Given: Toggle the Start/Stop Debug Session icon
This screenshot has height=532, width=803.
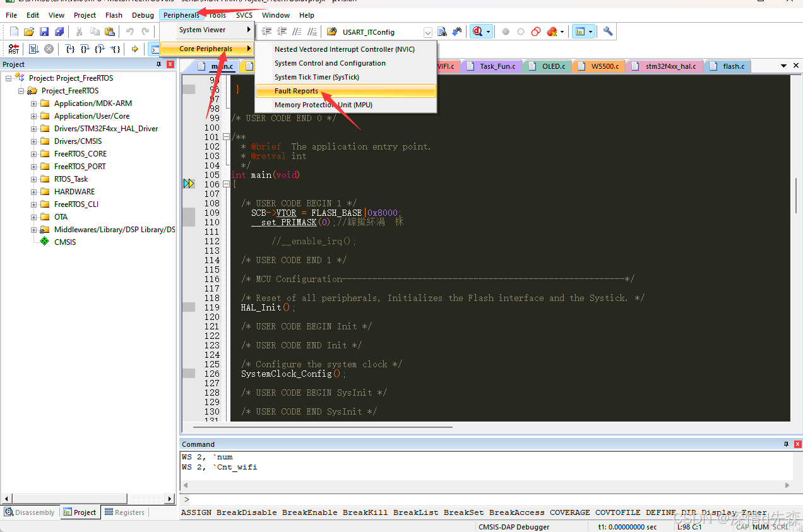Looking at the screenshot, I should point(478,32).
